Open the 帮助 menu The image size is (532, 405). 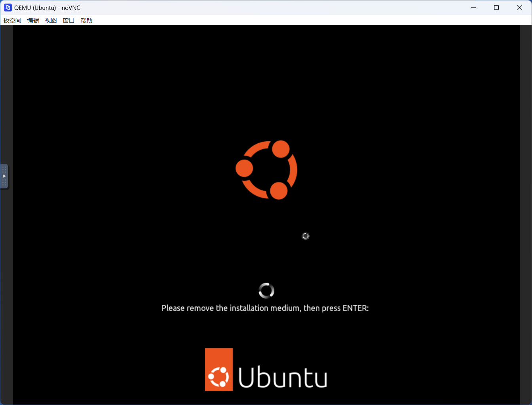pyautogui.click(x=86, y=20)
